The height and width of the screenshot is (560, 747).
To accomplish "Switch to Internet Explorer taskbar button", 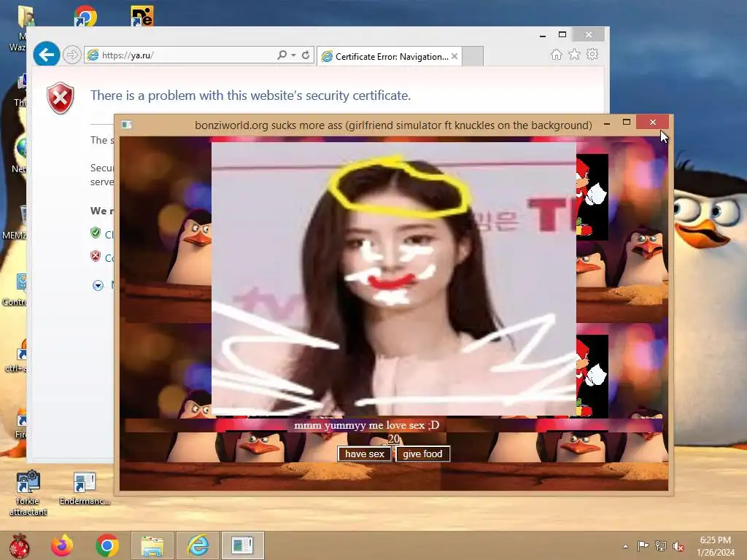I will (x=198, y=545).
